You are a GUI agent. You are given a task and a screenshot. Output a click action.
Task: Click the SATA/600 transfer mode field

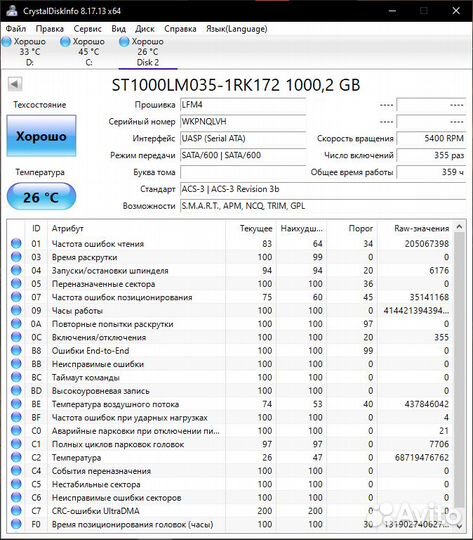[x=243, y=155]
